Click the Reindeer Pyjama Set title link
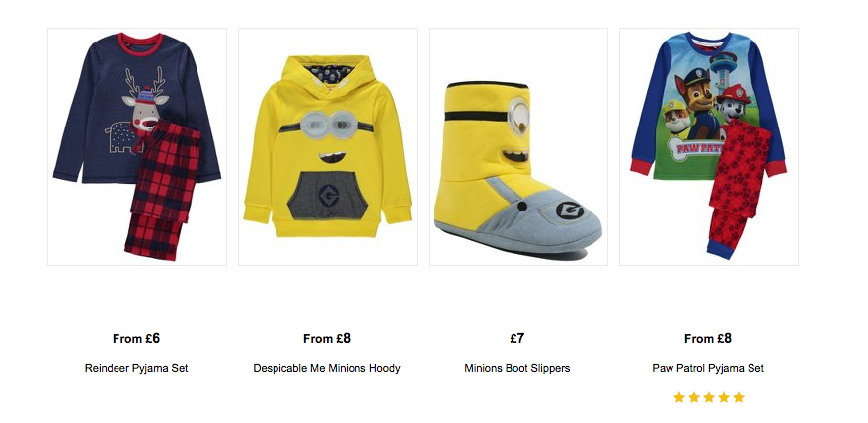This screenshot has height=423, width=868. pyautogui.click(x=136, y=368)
